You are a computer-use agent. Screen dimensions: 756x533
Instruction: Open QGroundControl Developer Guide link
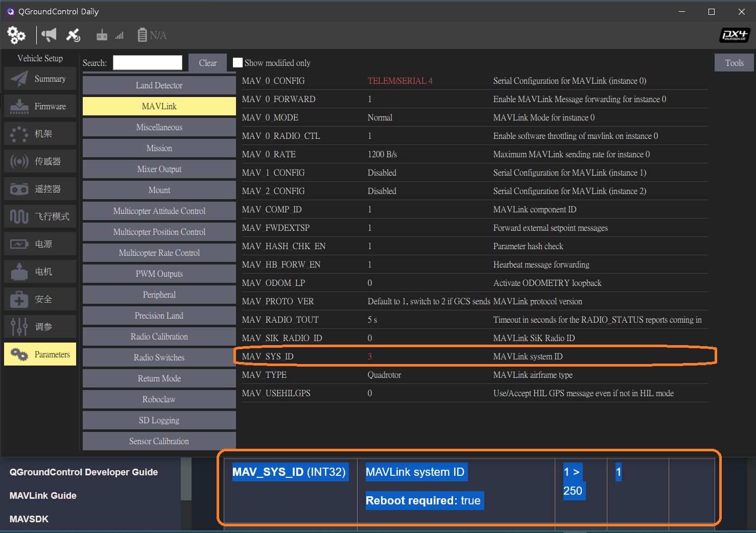point(84,472)
